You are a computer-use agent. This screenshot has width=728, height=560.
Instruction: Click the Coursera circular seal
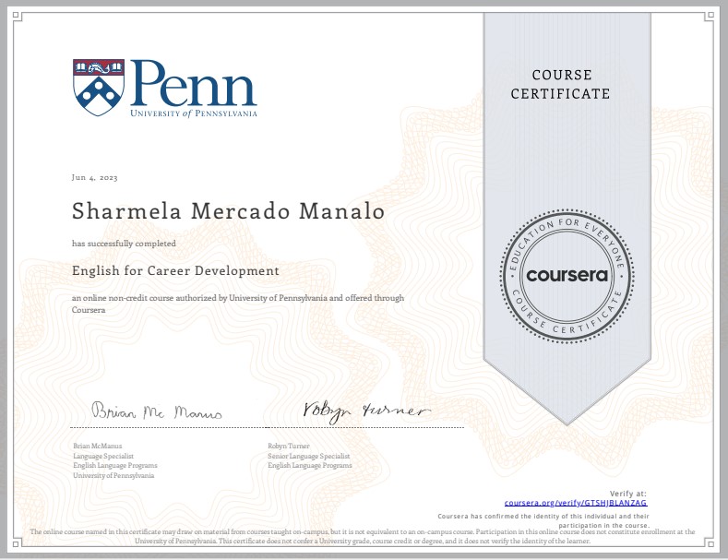pyautogui.click(x=567, y=276)
